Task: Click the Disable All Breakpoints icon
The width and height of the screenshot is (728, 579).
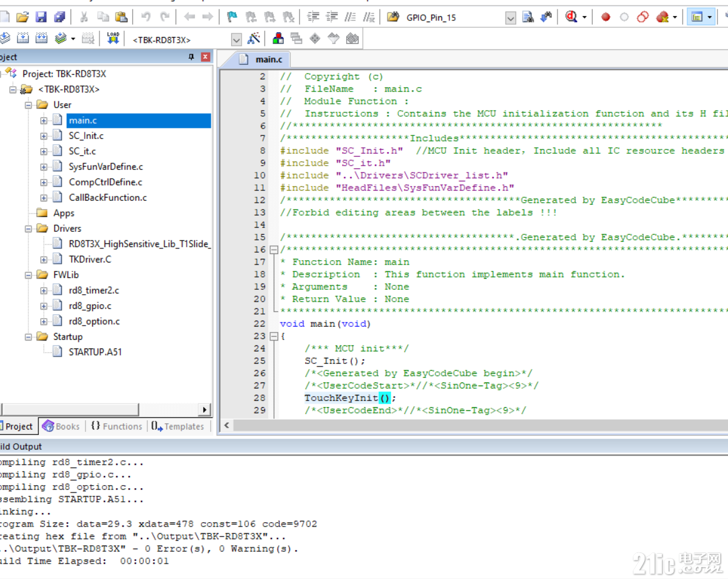Action: (x=643, y=17)
